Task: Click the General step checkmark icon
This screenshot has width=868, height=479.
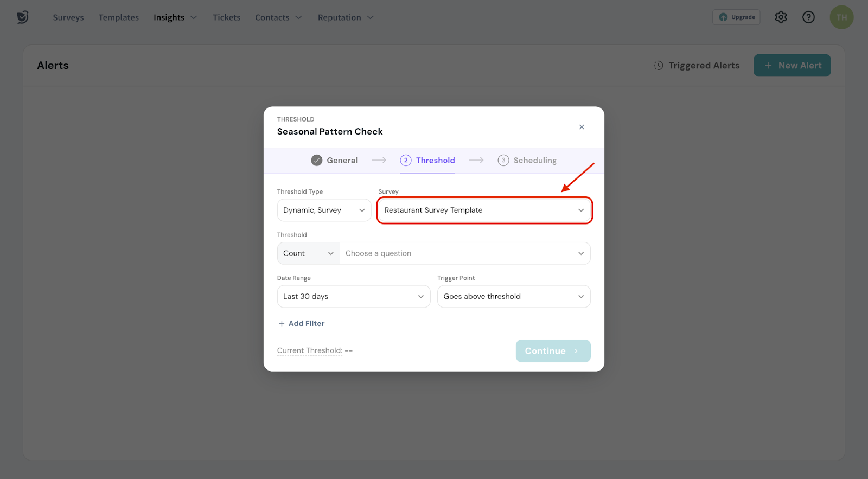Action: [317, 161]
